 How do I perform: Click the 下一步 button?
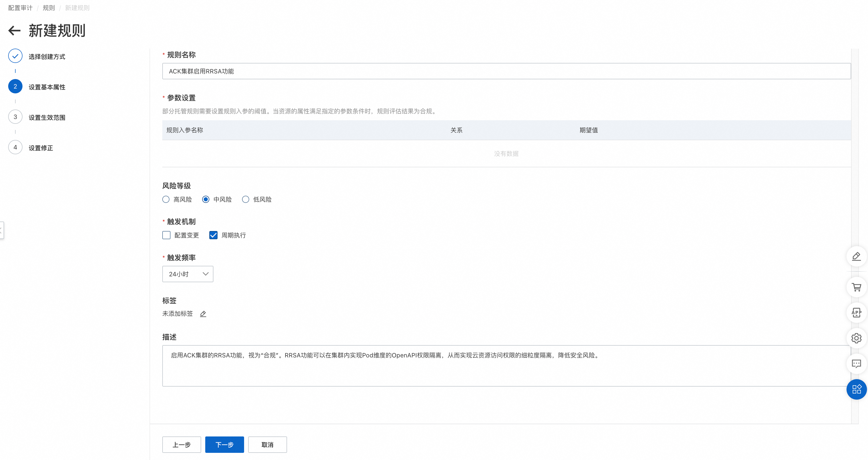point(224,444)
